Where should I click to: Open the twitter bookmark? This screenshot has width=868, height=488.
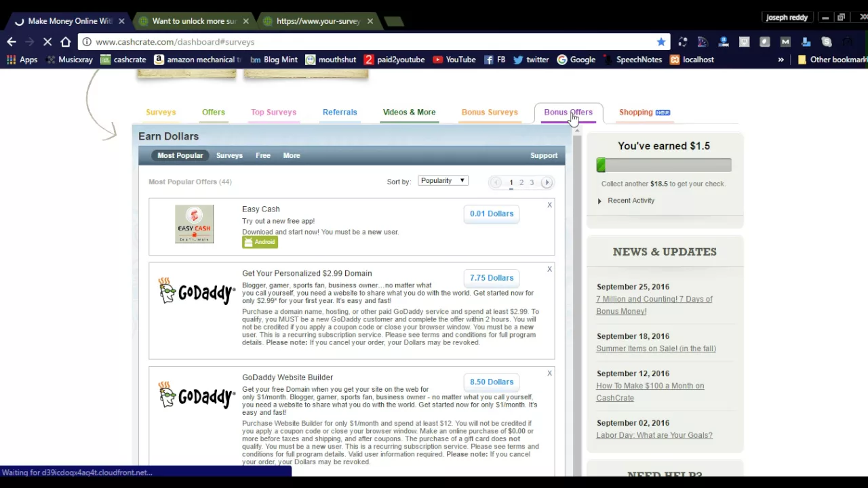[531, 60]
